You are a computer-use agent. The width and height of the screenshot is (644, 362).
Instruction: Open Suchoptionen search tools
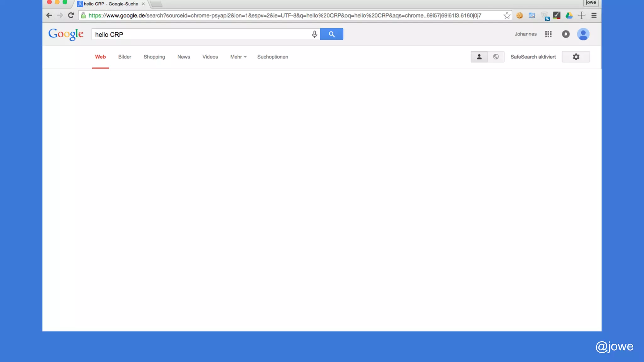[x=272, y=57]
